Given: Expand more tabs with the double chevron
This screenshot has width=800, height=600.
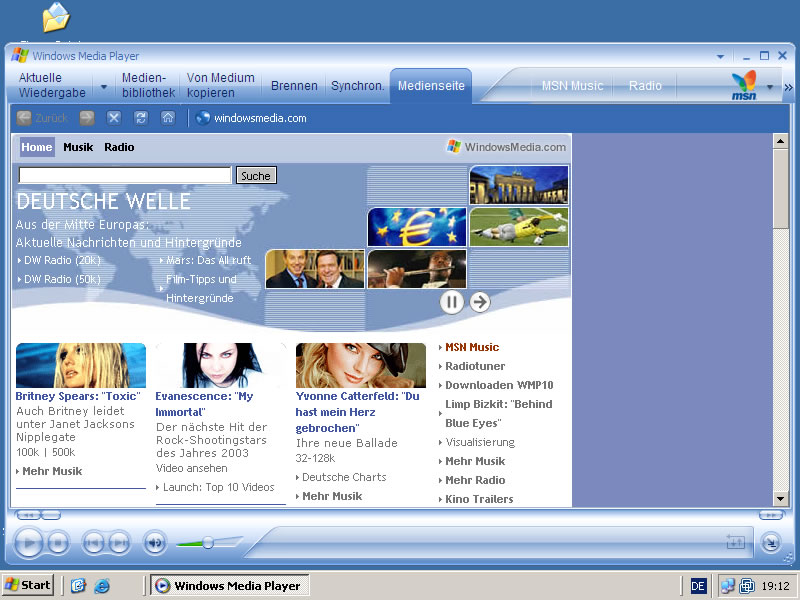Looking at the screenshot, I should pyautogui.click(x=788, y=87).
